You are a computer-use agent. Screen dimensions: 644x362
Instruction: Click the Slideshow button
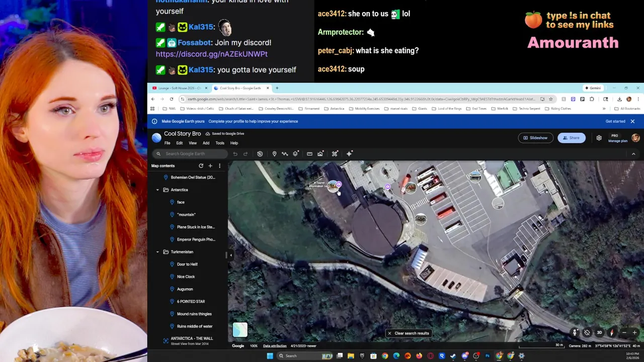[x=535, y=138]
